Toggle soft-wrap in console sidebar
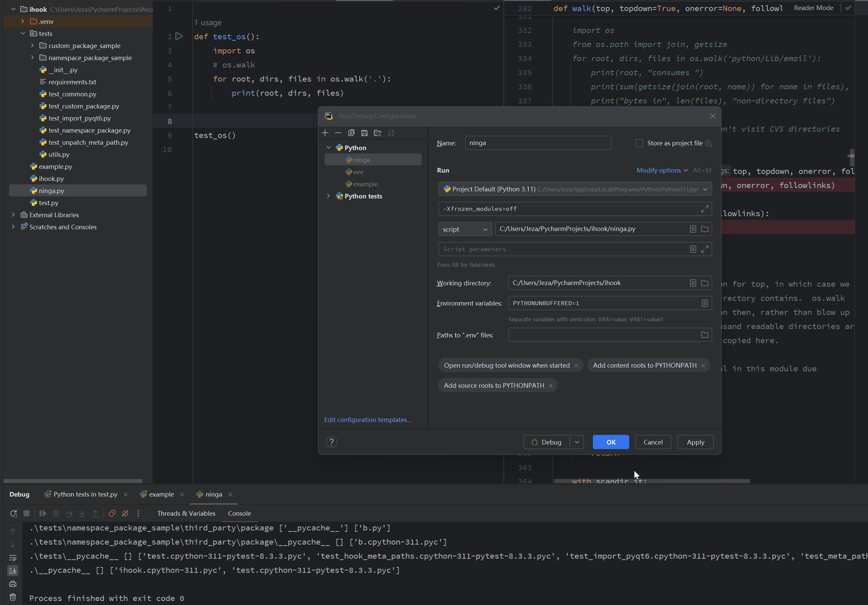 pyautogui.click(x=13, y=558)
